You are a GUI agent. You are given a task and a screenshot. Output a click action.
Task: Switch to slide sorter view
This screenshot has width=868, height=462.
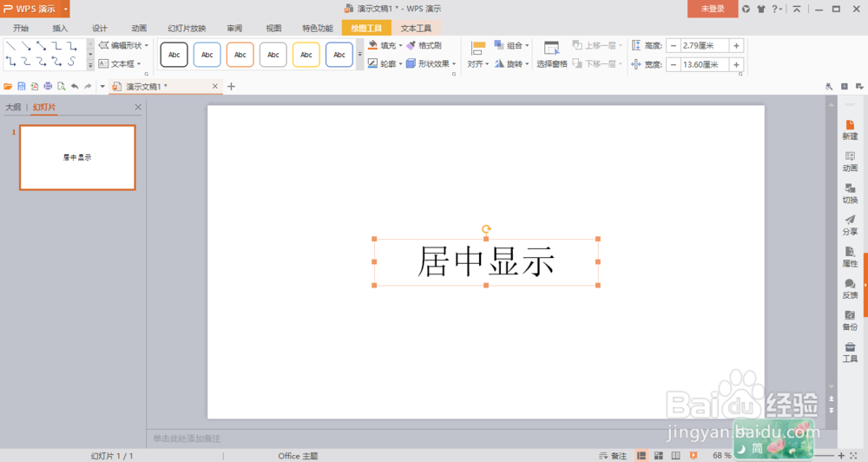(659, 455)
